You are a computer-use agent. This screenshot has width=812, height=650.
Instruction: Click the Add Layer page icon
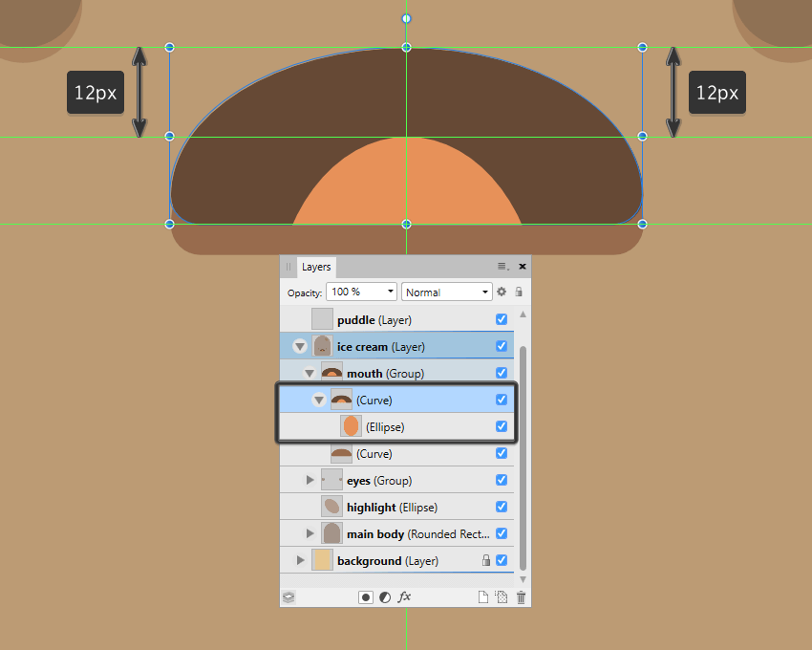pos(484,597)
